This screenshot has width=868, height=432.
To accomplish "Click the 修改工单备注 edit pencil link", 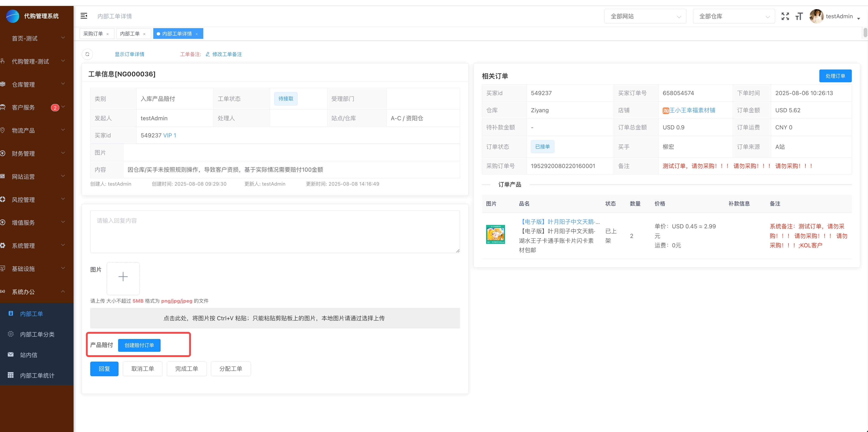I will coord(224,54).
